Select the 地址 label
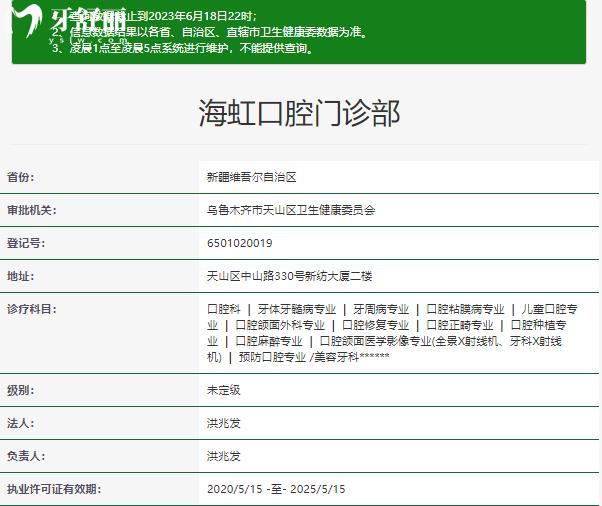The height and width of the screenshot is (506, 602). [20, 276]
